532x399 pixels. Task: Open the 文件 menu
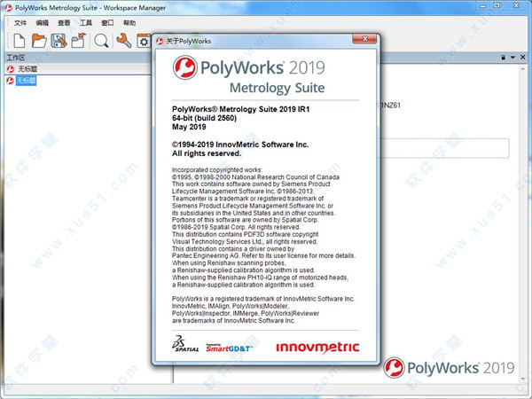(x=20, y=23)
